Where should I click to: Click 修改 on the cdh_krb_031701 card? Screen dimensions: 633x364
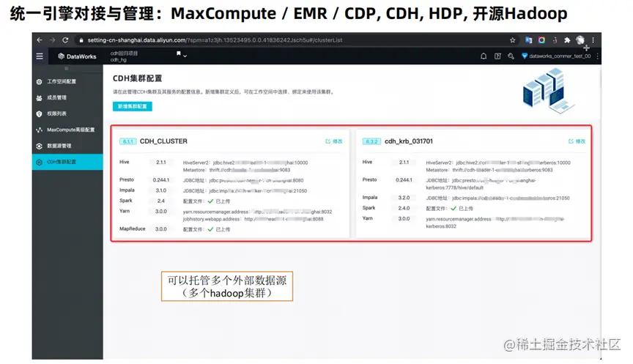(577, 141)
